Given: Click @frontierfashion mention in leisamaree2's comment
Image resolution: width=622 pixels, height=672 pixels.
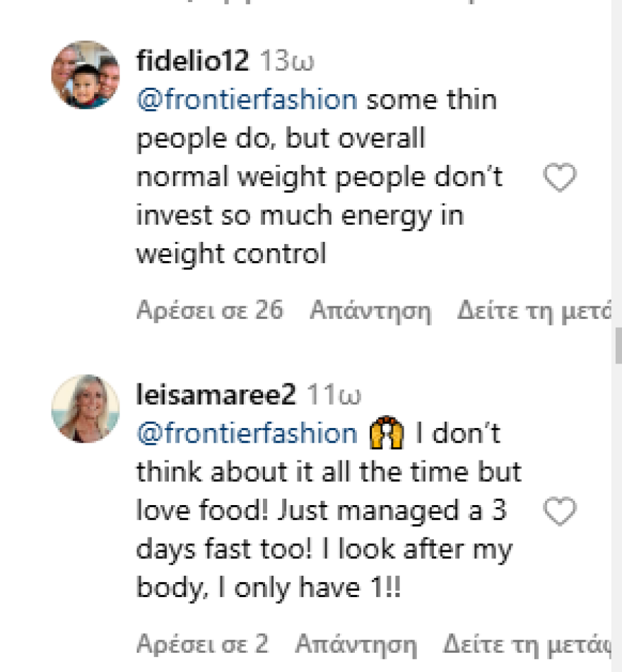Looking at the screenshot, I should click(247, 434).
